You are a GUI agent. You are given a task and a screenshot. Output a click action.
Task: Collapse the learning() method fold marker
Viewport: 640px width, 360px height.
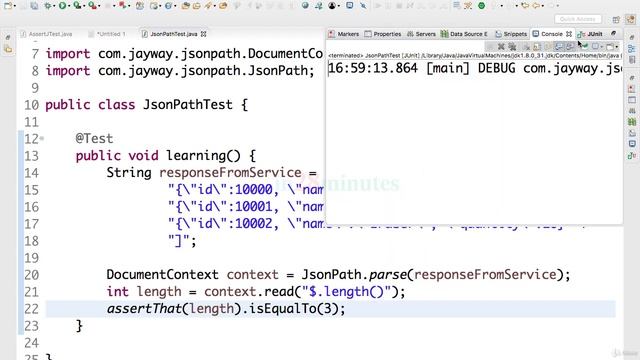coord(42,139)
